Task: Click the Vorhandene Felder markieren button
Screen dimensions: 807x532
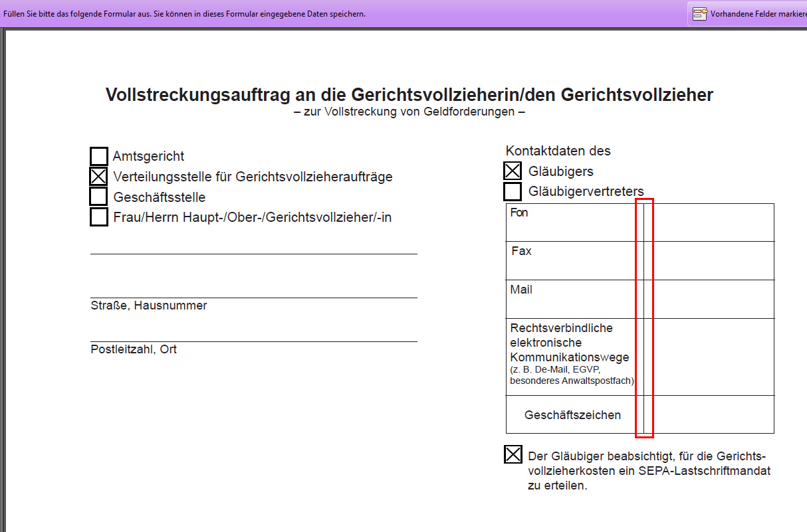Action: pyautogui.click(x=747, y=13)
